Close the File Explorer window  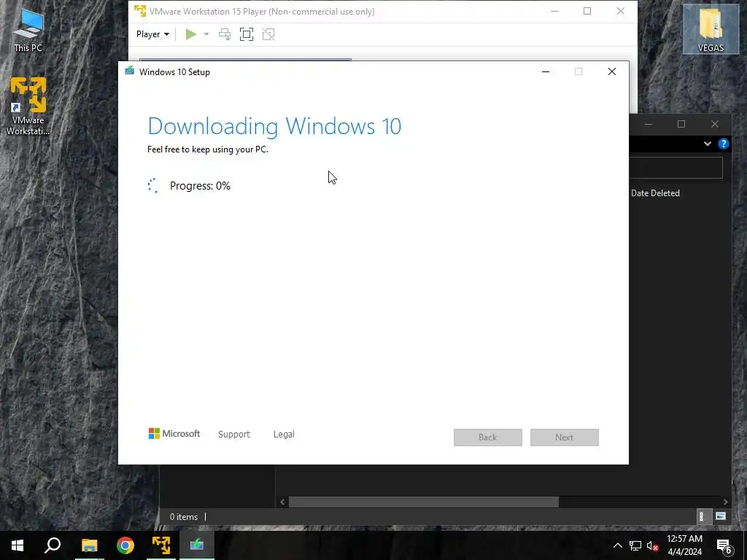pos(715,124)
